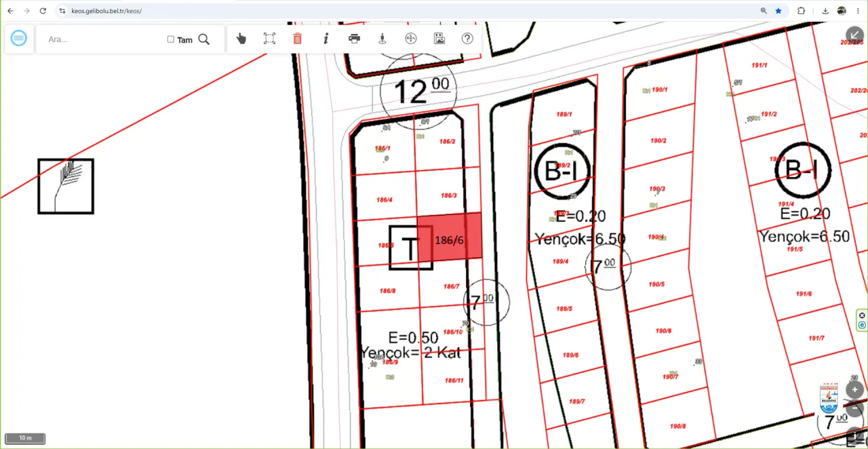868x449 pixels.
Task: Click parcel label 186/4
Action: point(384,200)
